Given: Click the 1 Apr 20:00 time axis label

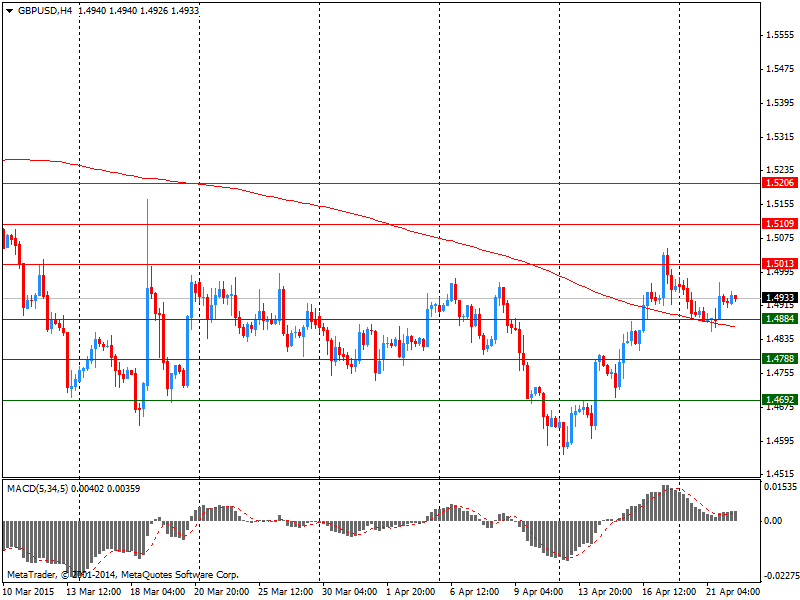Looking at the screenshot, I should click(411, 592).
